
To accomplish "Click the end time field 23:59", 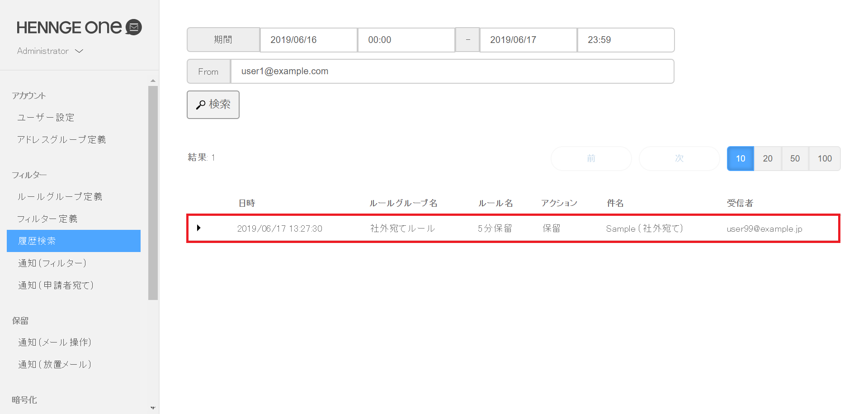I will (x=626, y=40).
